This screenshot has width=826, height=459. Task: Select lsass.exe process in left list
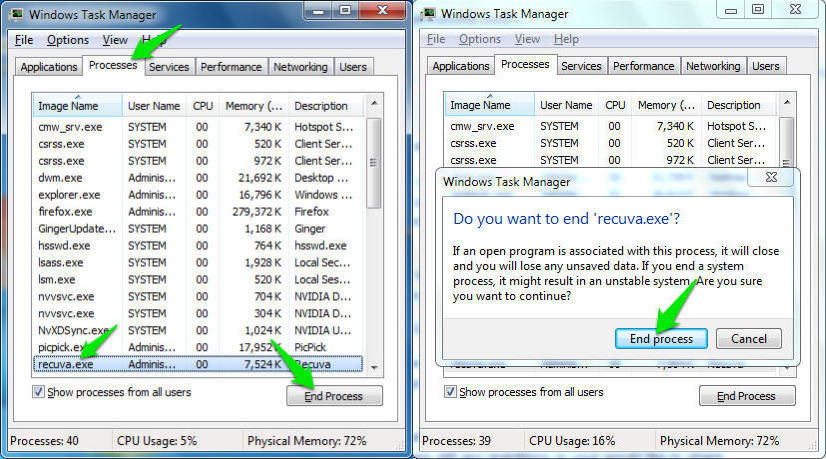198,262
